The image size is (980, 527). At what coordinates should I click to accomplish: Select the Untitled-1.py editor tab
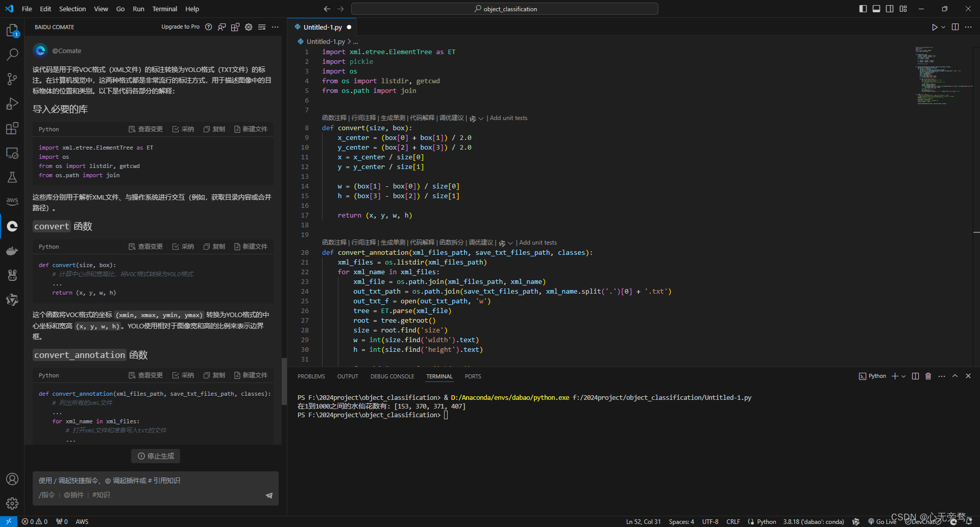pyautogui.click(x=323, y=27)
